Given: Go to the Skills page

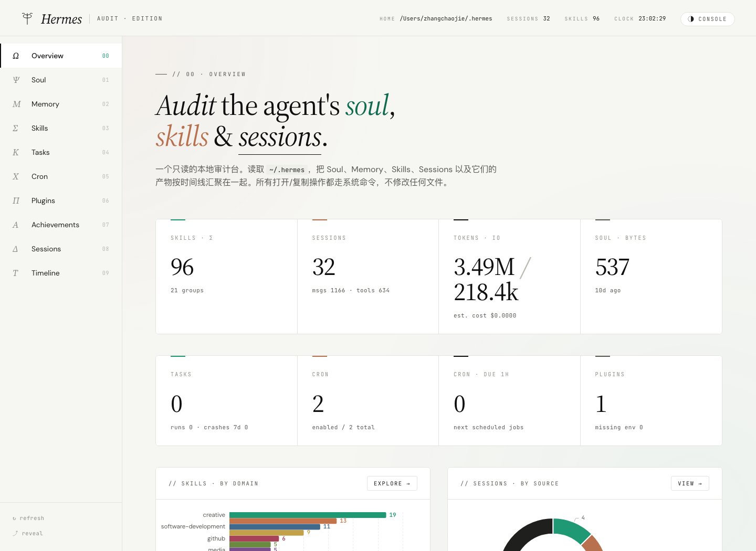Looking at the screenshot, I should point(61,128).
